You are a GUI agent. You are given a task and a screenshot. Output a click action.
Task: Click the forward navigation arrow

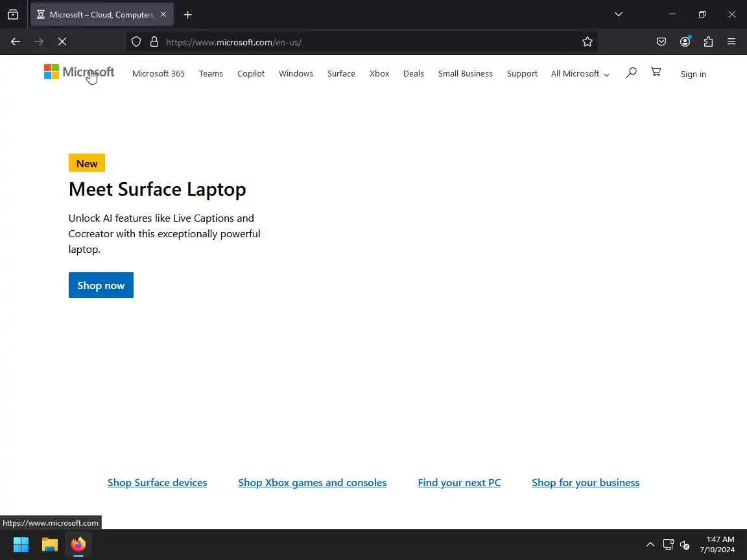click(x=39, y=42)
